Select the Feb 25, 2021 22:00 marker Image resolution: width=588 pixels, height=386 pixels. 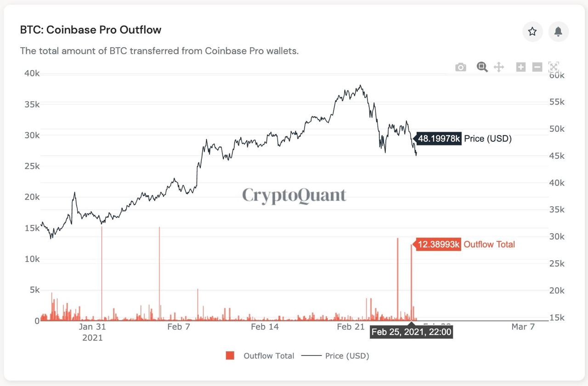click(412, 332)
